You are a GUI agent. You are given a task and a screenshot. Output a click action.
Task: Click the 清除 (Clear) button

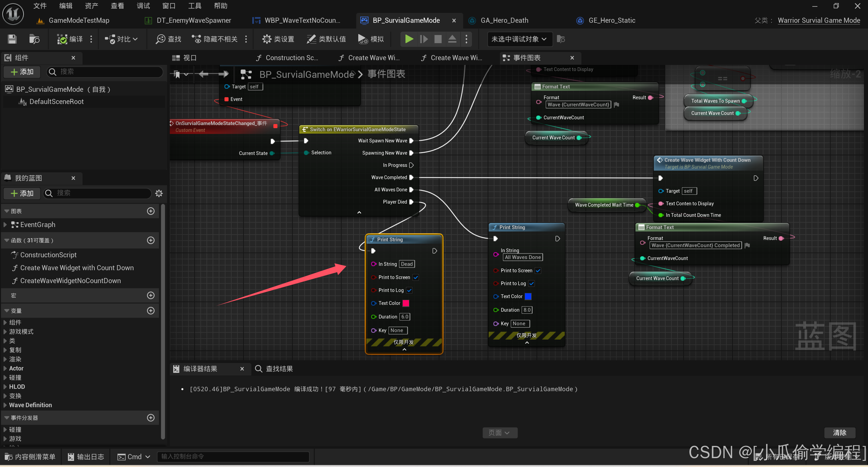(839, 433)
